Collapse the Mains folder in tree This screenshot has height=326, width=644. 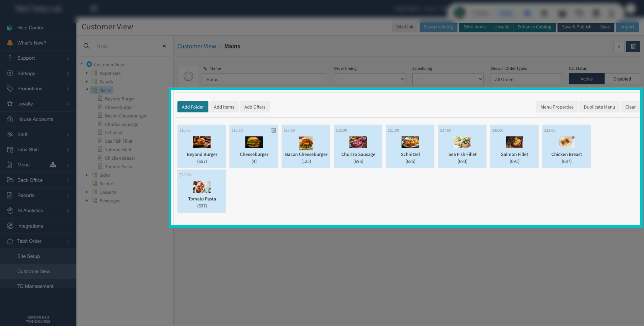pyautogui.click(x=87, y=89)
